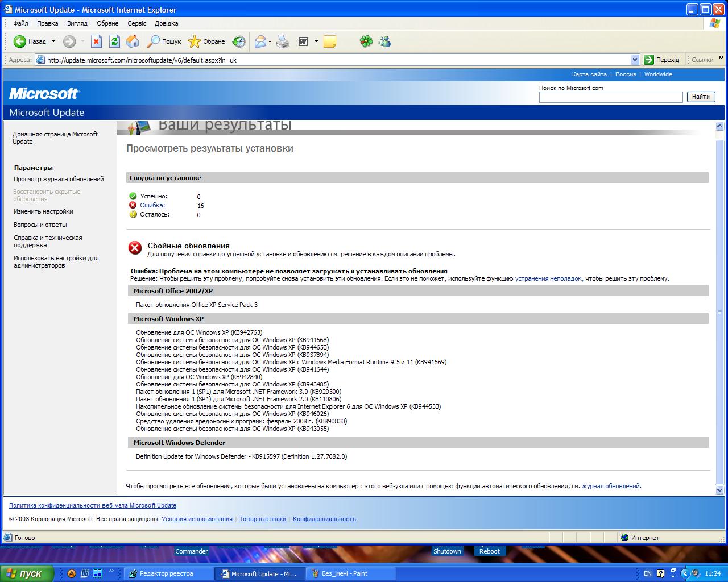Click the Reboot desktop shortcut label

pos(490,551)
